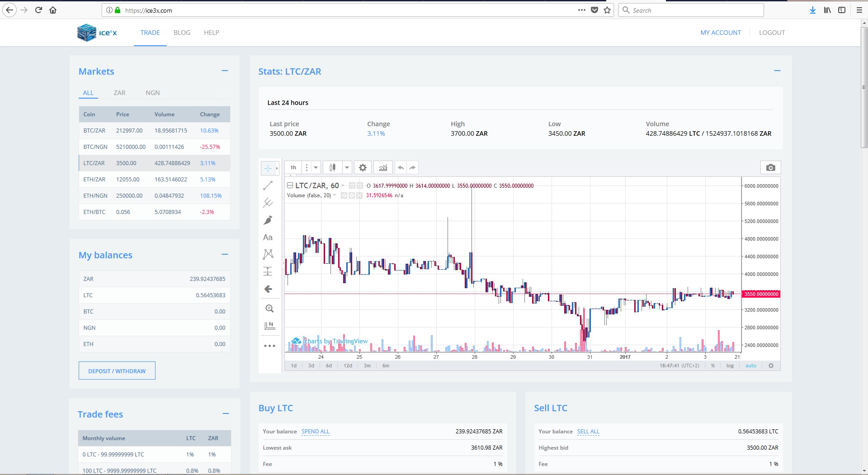The image size is (868, 475).
Task: Select the long position measurement tool
Action: 268,271
